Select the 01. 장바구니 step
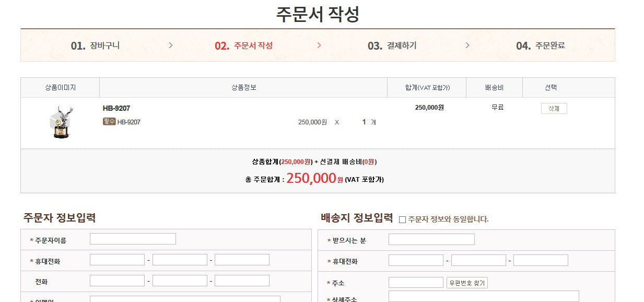Image resolution: width=644 pixels, height=302 pixels. (95, 45)
